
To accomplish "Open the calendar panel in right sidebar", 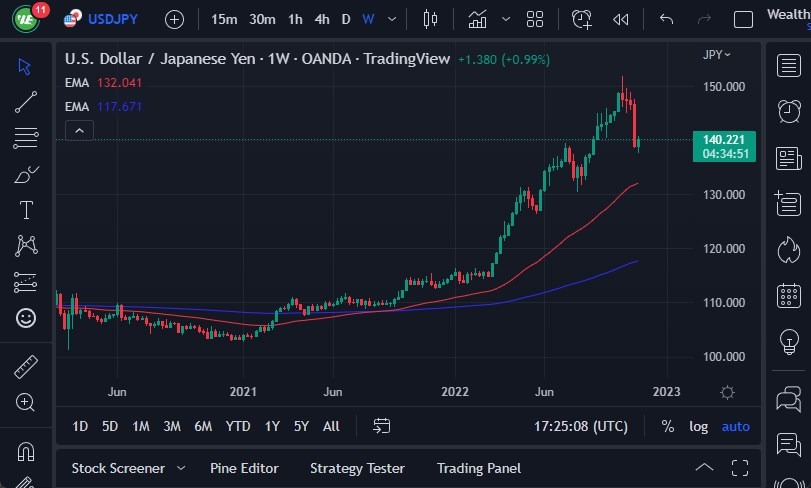I will (788, 296).
